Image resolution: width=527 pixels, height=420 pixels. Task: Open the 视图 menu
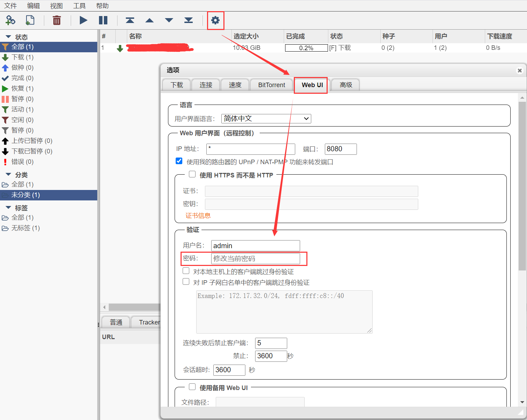point(56,6)
